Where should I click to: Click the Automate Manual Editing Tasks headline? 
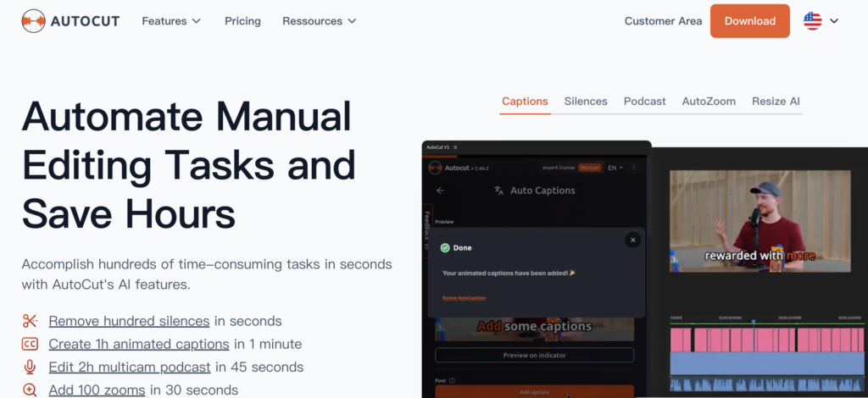(188, 165)
